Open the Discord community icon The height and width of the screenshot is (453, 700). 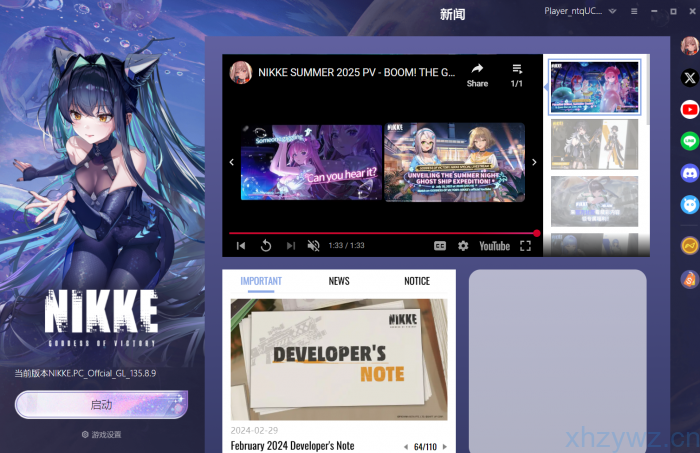[x=689, y=173]
